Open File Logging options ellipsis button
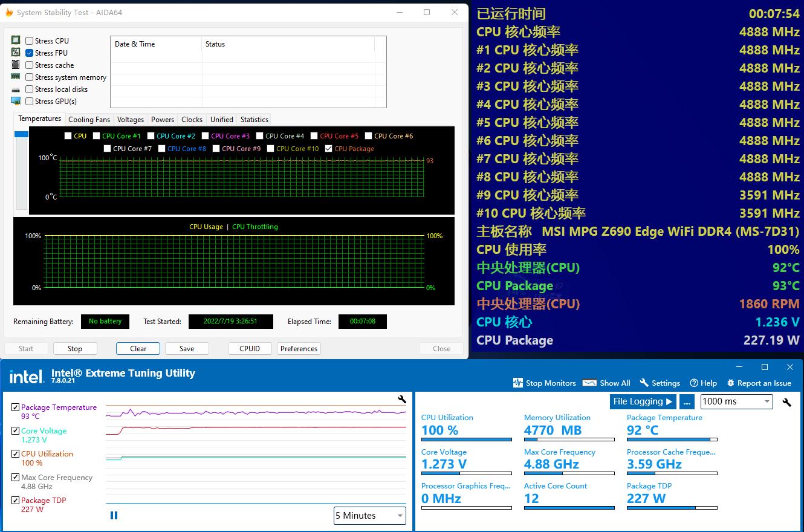 tap(686, 401)
